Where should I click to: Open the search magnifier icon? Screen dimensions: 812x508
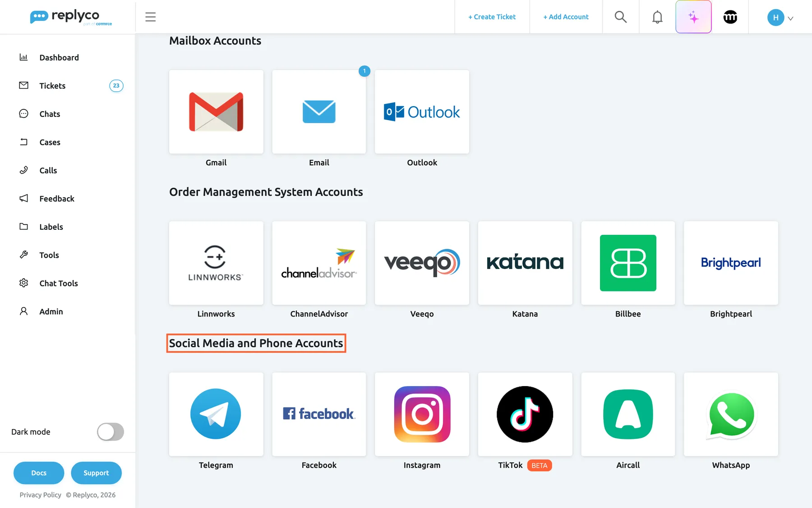pos(621,17)
